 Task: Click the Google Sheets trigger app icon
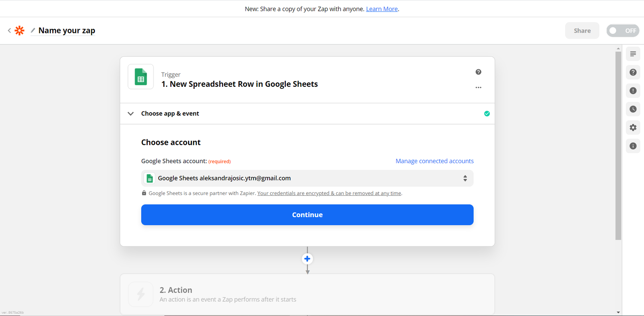[x=140, y=77]
